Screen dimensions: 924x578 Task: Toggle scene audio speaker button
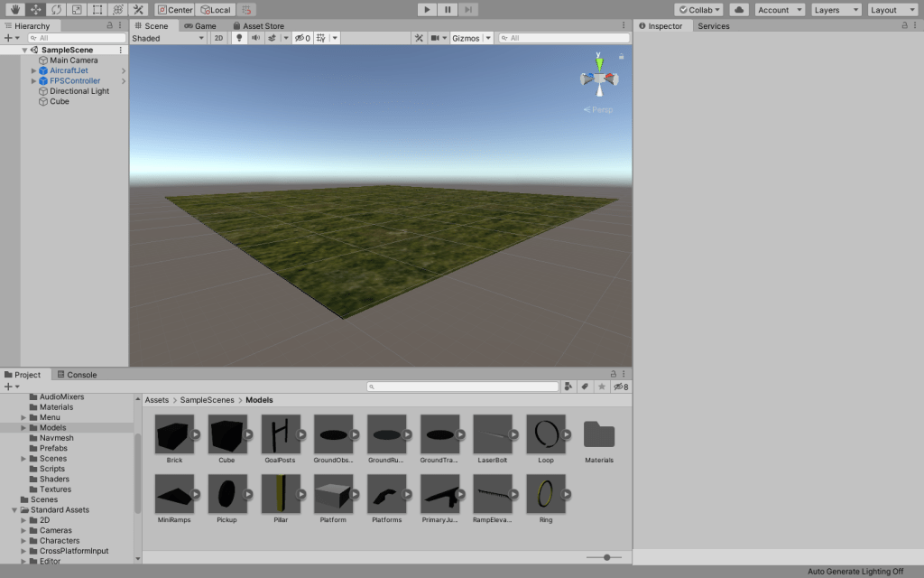click(255, 38)
